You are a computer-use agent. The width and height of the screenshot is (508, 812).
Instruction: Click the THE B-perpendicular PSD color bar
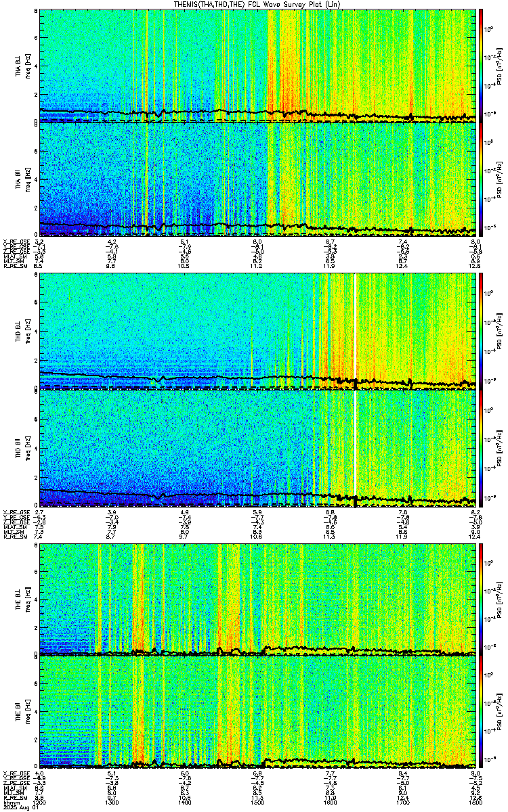click(x=481, y=599)
